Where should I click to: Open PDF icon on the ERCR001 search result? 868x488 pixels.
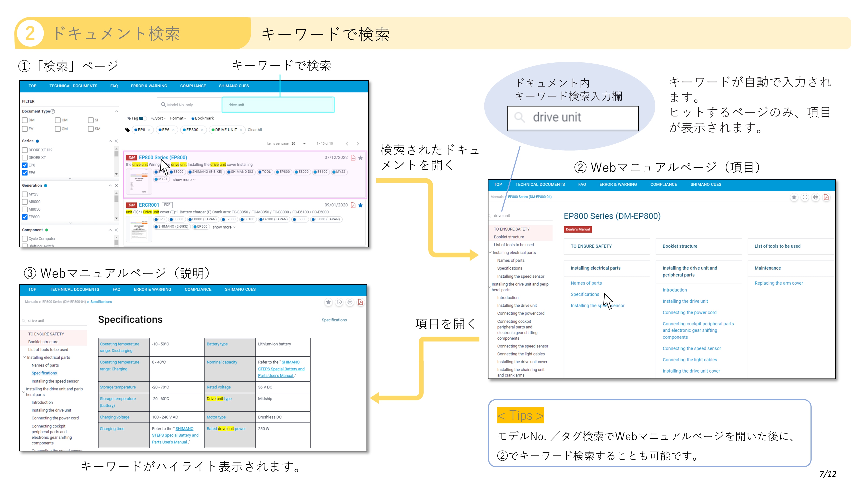(353, 205)
